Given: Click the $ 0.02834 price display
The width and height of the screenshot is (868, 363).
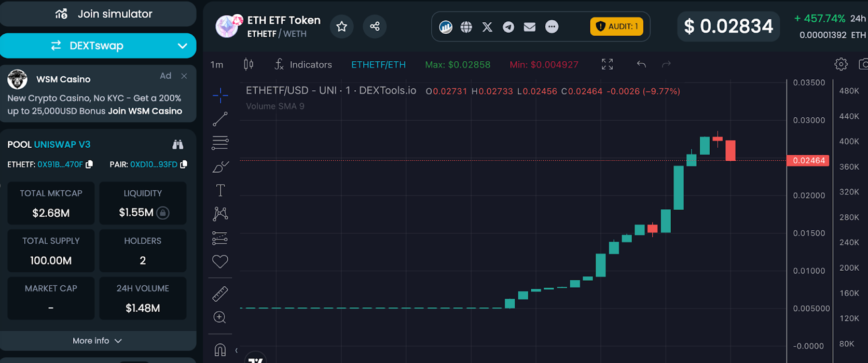Looking at the screenshot, I should [728, 26].
